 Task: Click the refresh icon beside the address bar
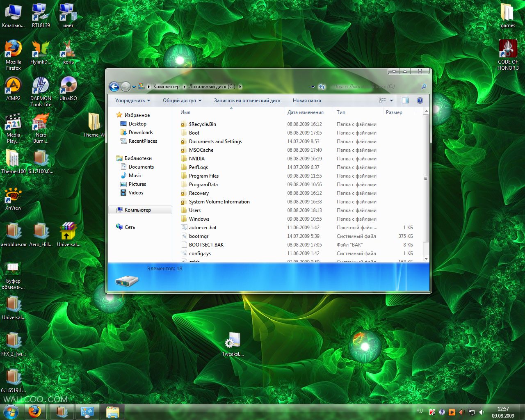pyautogui.click(x=322, y=87)
